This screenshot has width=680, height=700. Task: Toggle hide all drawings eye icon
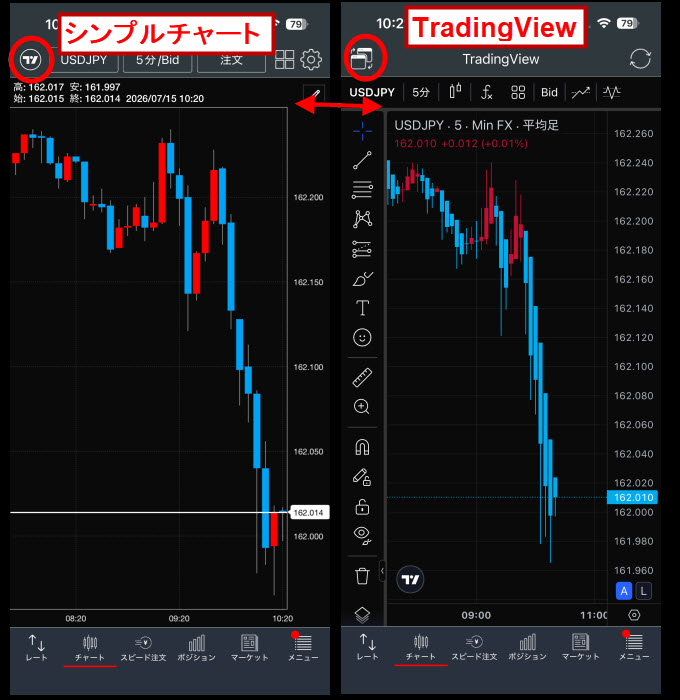coord(362,536)
